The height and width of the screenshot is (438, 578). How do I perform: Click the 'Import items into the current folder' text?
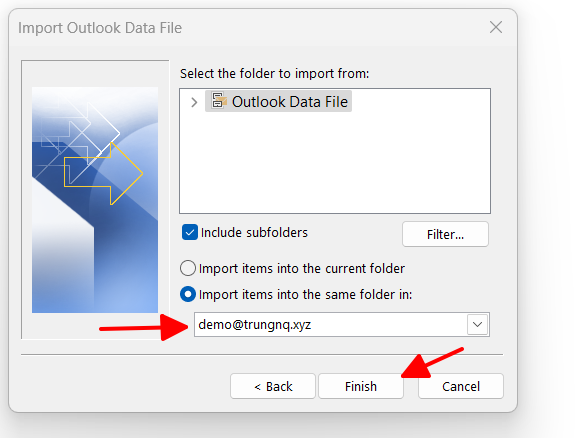click(302, 268)
